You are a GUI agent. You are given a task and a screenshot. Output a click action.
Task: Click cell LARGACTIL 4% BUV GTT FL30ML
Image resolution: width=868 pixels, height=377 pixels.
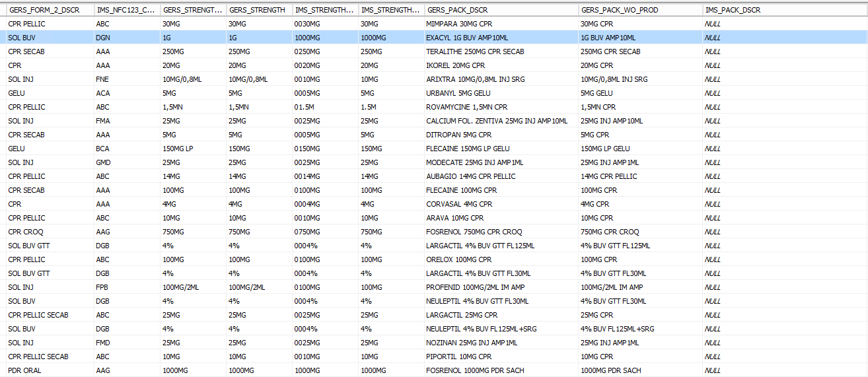[501, 273]
